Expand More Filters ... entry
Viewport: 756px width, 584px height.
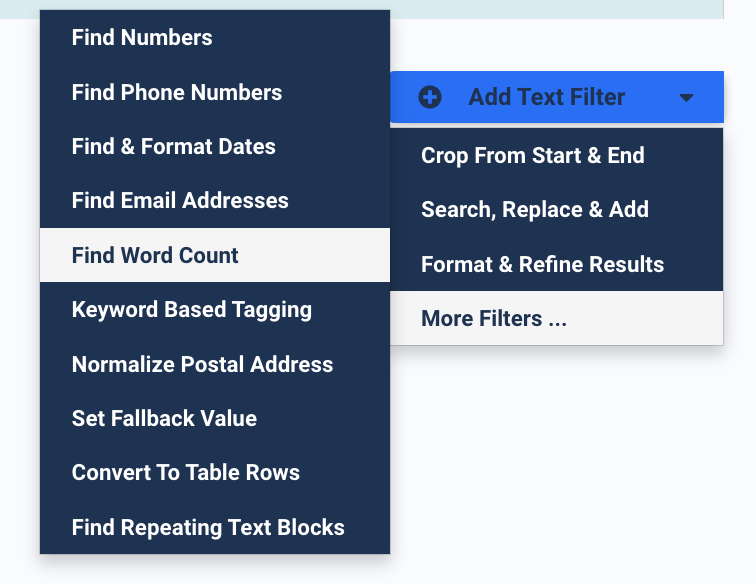click(556, 318)
